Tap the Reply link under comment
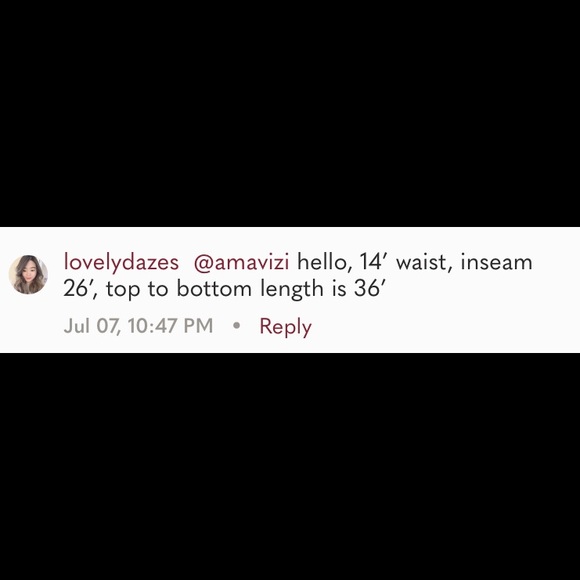Image resolution: width=580 pixels, height=580 pixels. [x=286, y=327]
